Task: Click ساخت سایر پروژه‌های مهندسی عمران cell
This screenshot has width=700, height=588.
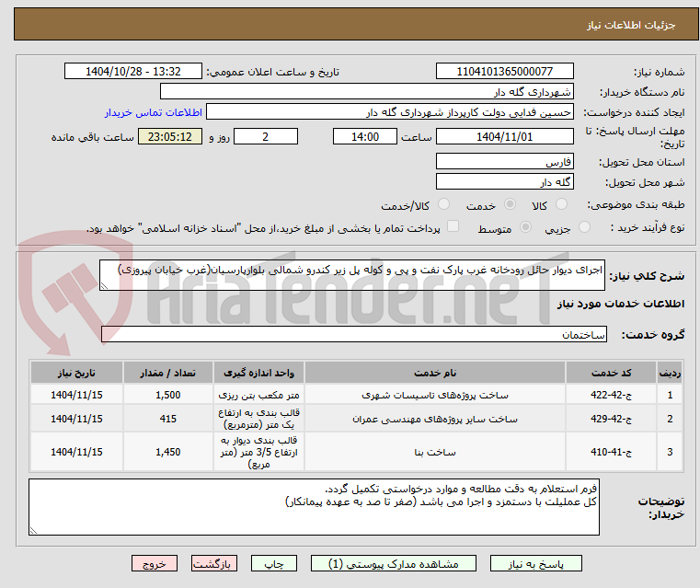Action: point(435,419)
